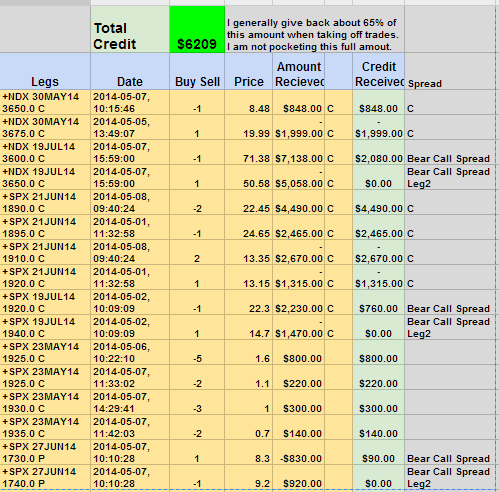This screenshot has width=499, height=492.
Task: Select the $920.00 amount received cell
Action: click(x=299, y=477)
